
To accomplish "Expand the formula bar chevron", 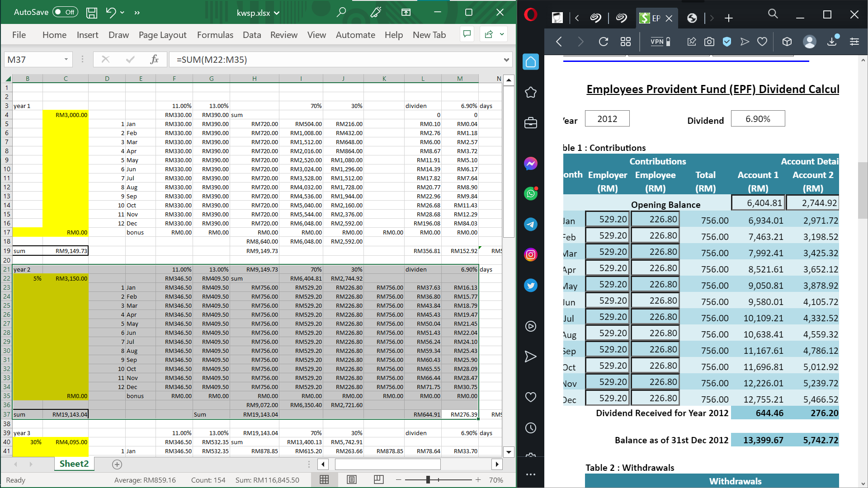I will (x=506, y=60).
